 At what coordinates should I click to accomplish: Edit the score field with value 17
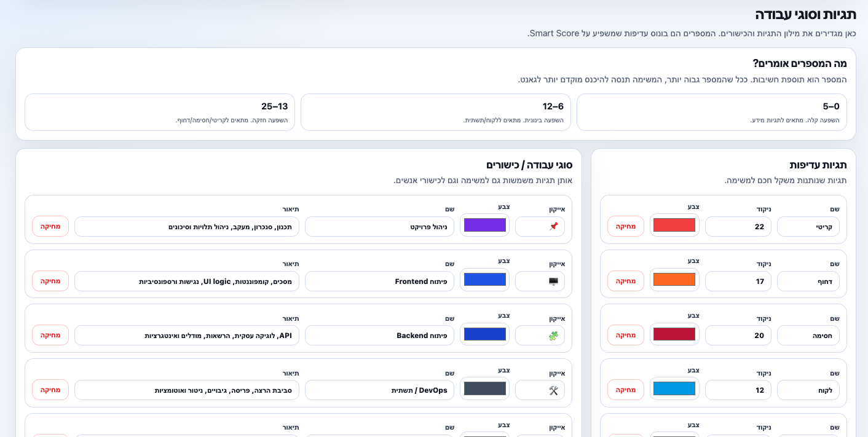tap(738, 281)
